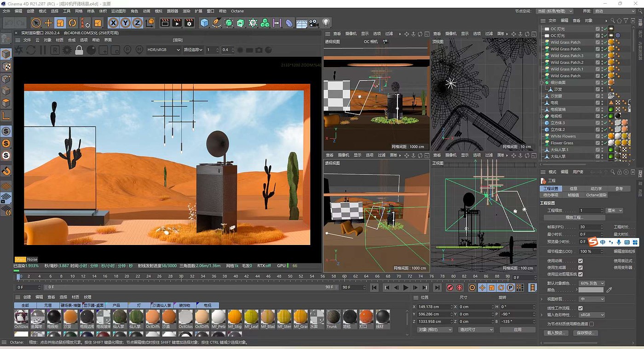The image size is (644, 349).
Task: Expand the 输入色彩特性 sRGB dropdown
Action: [592, 315]
